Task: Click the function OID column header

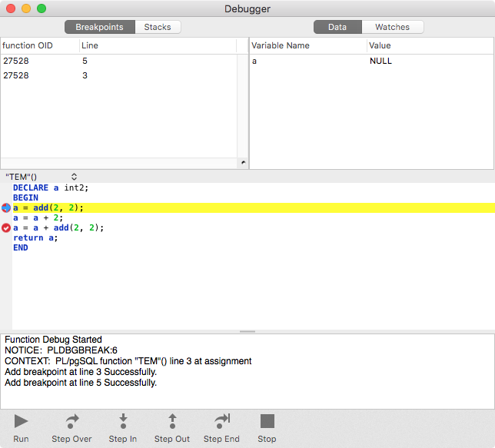Action: coord(40,45)
